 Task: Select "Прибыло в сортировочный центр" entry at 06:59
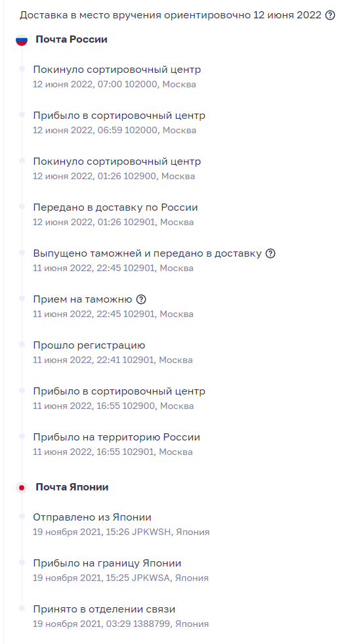[119, 123]
